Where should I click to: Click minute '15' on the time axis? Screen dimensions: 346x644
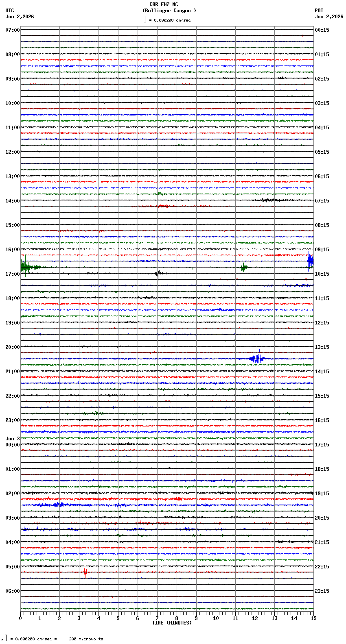313,618
